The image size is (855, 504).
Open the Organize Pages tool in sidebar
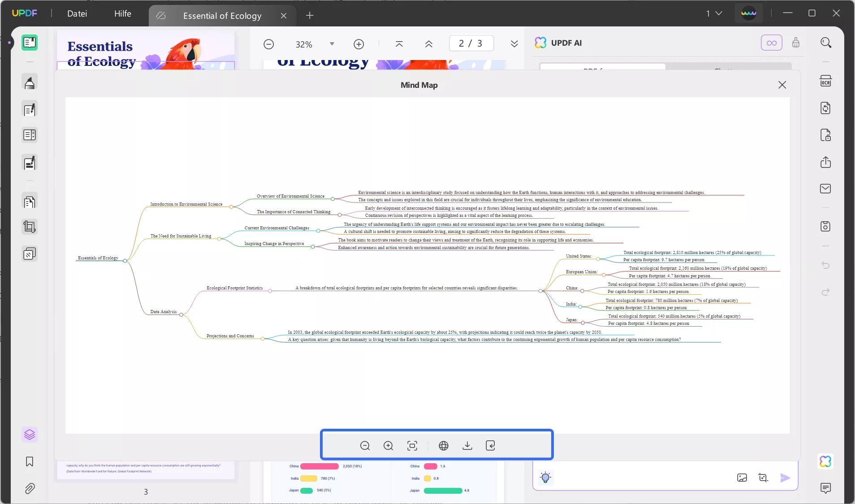tap(30, 135)
